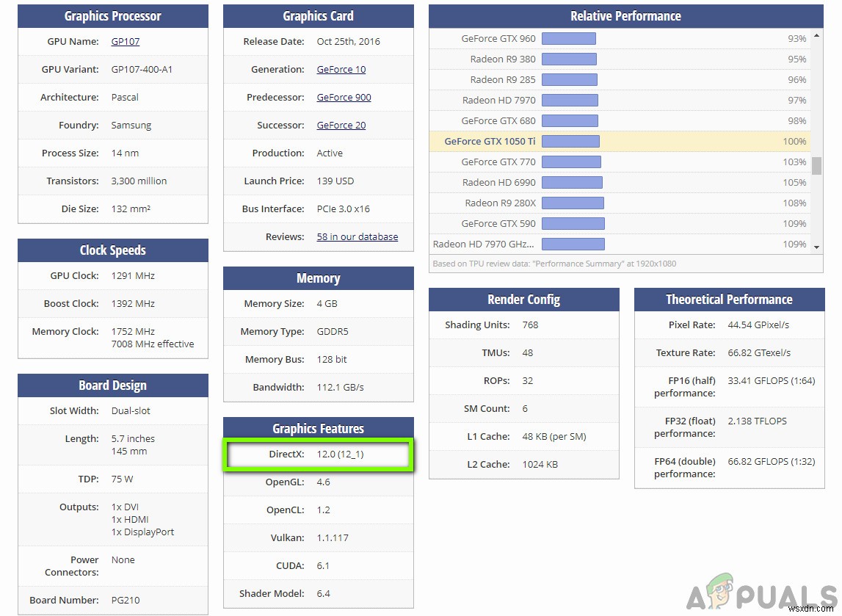This screenshot has height=616, width=842.
Task: Click the GeForce GTX 680 performance bar
Action: 570,121
